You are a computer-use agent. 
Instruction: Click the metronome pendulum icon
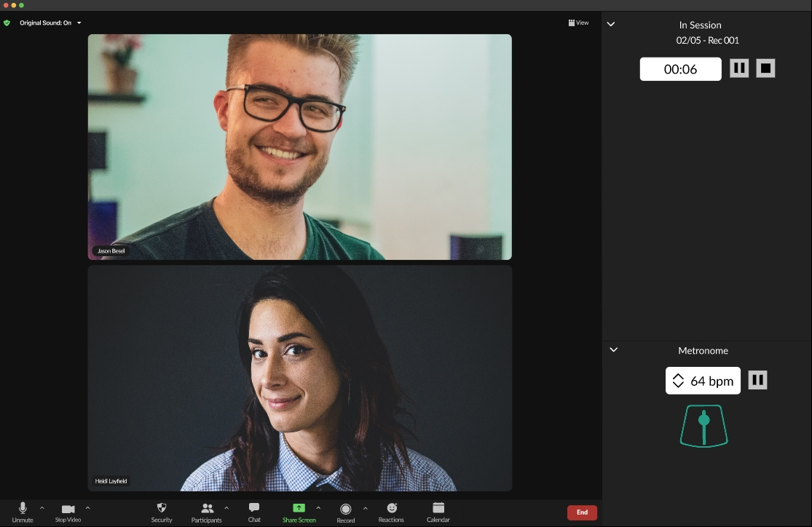pyautogui.click(x=703, y=425)
